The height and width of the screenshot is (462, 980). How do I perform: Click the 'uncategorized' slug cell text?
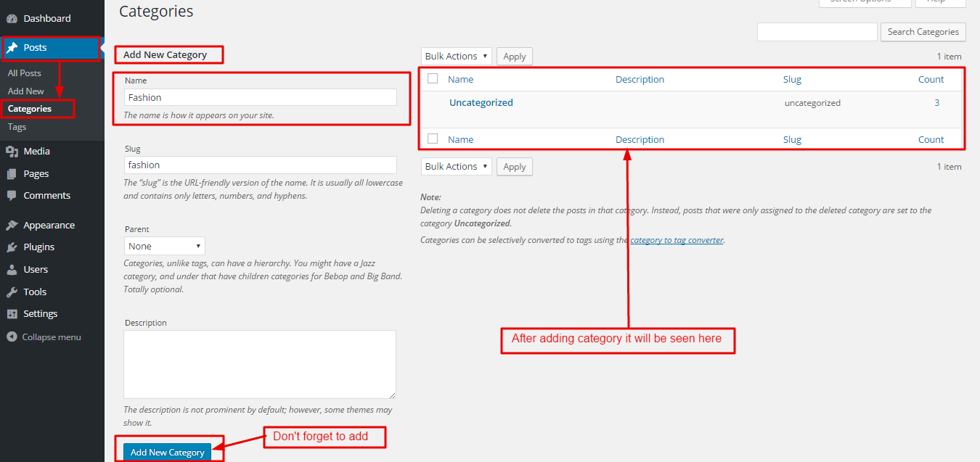coord(812,103)
